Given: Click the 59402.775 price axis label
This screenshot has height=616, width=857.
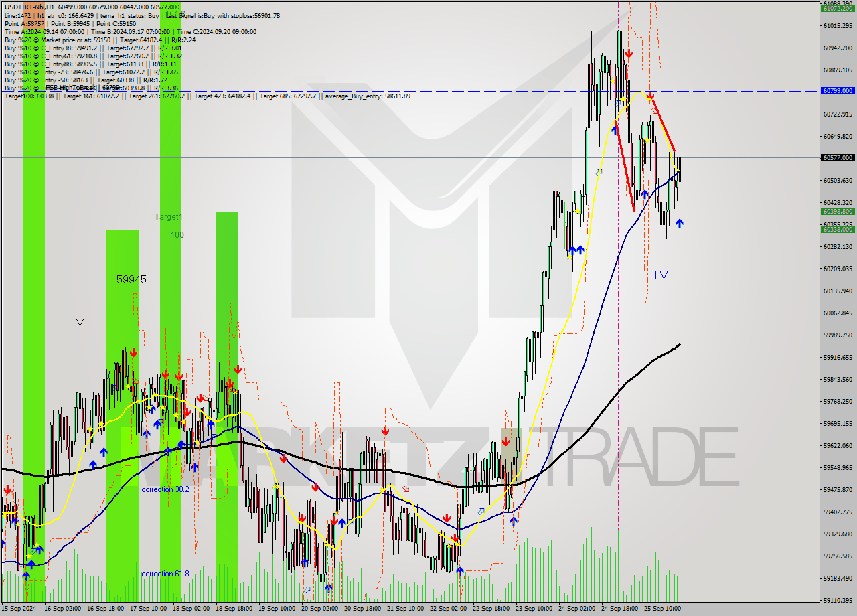Looking at the screenshot, I should pyautogui.click(x=838, y=512).
